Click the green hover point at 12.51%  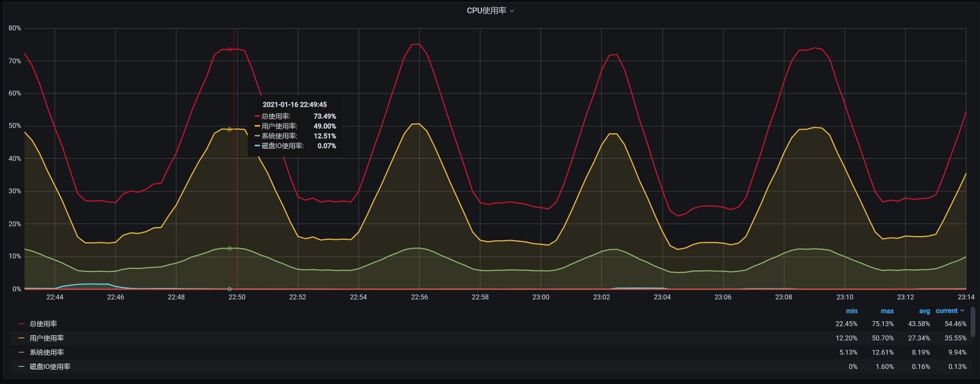(230, 249)
